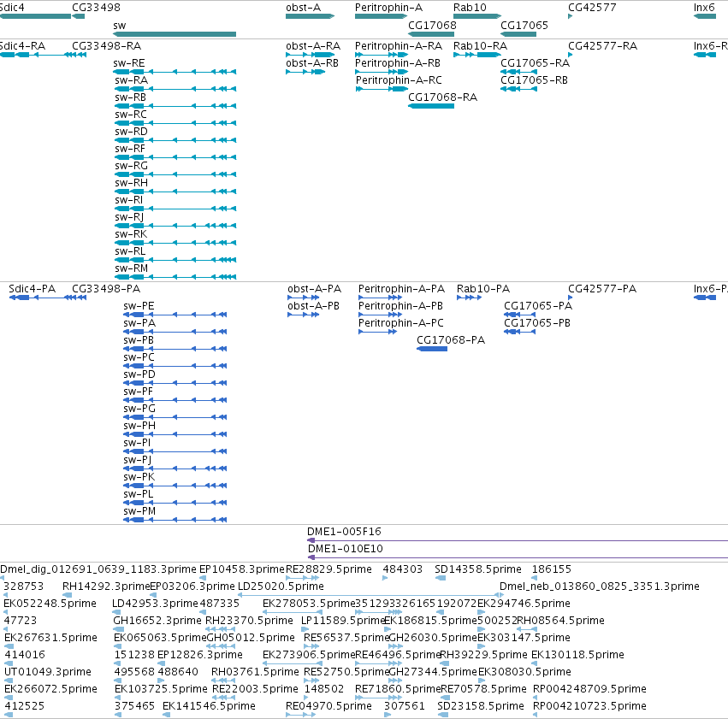Viewport: 728px width, 719px height.
Task: Select the sw gene bar
Action: 175,34
